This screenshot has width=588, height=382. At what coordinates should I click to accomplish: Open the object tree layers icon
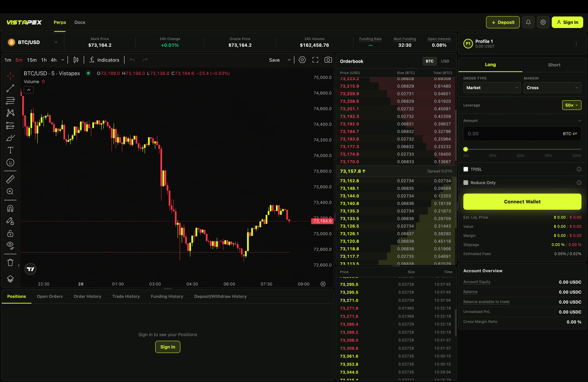click(10, 279)
